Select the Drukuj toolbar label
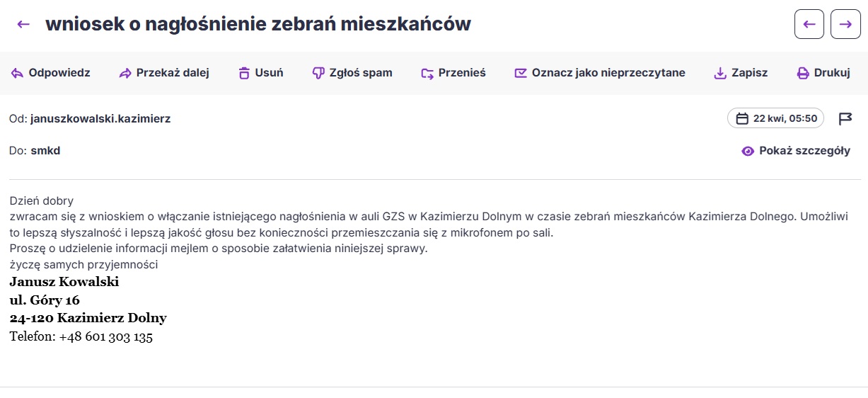The height and width of the screenshot is (398, 868). (832, 73)
